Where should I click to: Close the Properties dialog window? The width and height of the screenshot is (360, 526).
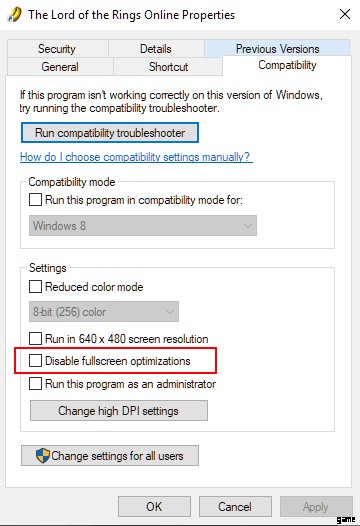point(345,14)
